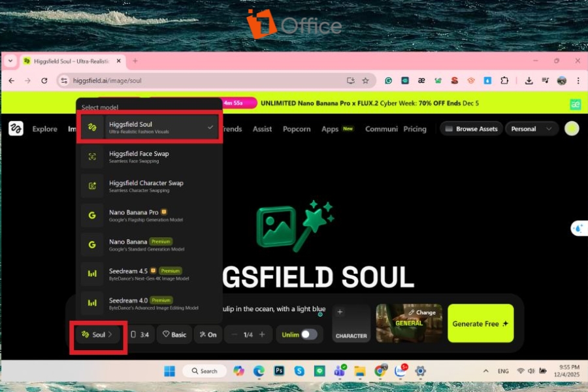
Task: Select Higgsfield Soul model entry
Action: coord(149,127)
